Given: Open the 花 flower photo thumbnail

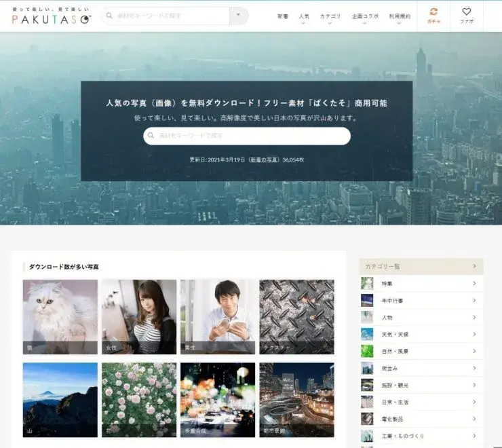Looking at the screenshot, I should coord(139,400).
